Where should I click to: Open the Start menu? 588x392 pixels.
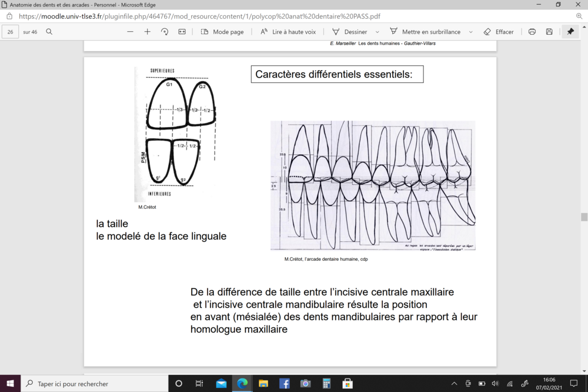(x=9, y=384)
